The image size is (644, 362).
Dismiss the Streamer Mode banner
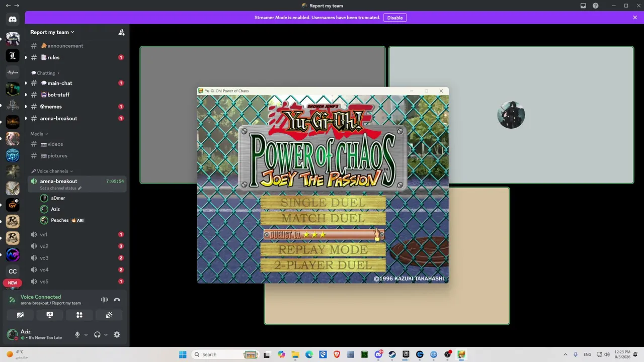(635, 18)
